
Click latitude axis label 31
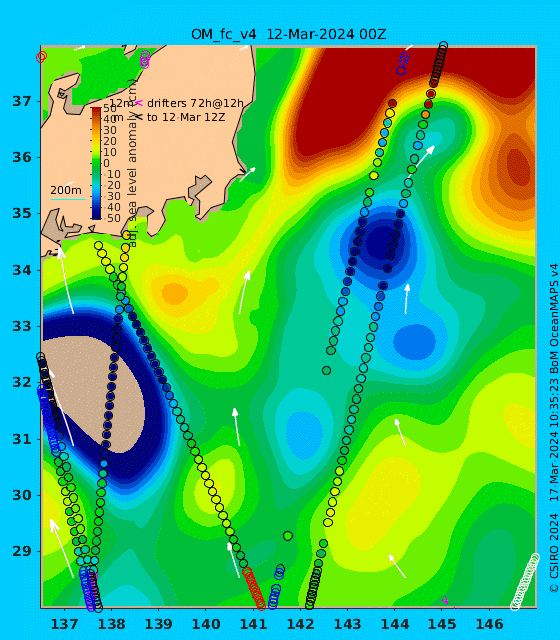click(22, 439)
